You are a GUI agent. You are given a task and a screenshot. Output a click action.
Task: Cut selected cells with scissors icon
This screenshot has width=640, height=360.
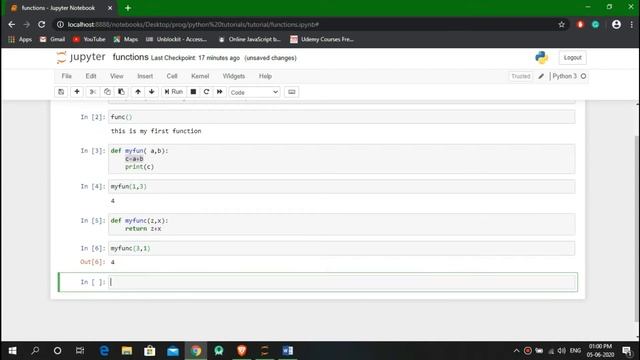[93, 92]
